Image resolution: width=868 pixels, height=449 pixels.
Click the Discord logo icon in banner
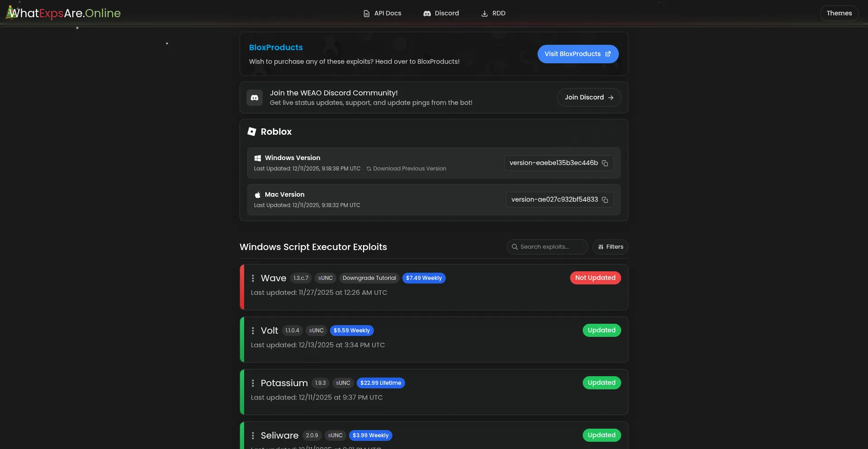(255, 98)
